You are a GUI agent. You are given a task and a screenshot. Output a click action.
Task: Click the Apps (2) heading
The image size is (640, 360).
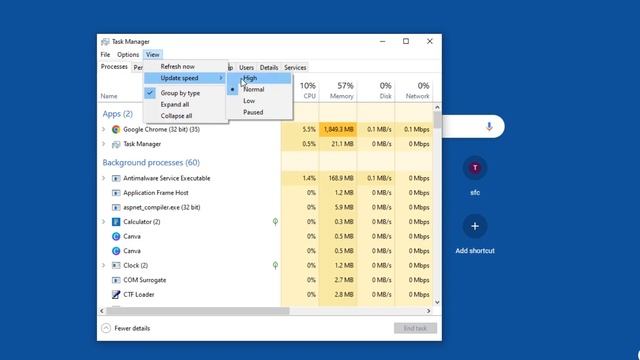coord(118,114)
